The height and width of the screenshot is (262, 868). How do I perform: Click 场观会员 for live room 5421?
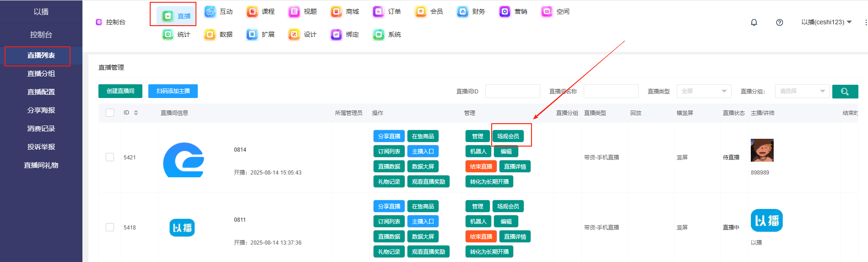click(x=508, y=136)
